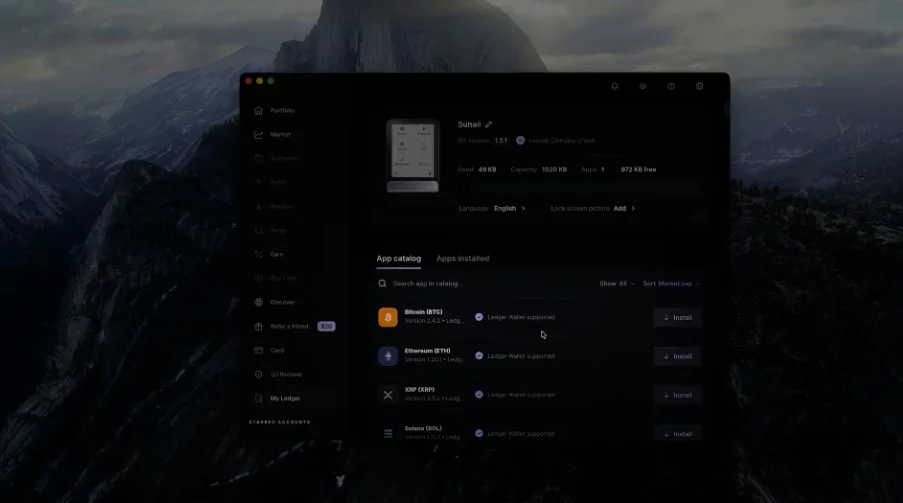Edit device name Suhail pencil icon
The image size is (903, 503).
point(488,124)
